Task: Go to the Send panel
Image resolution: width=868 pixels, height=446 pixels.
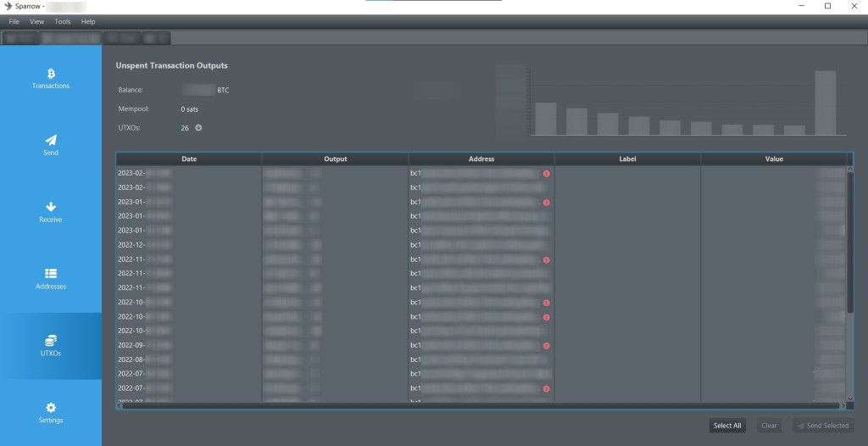Action: [x=51, y=145]
